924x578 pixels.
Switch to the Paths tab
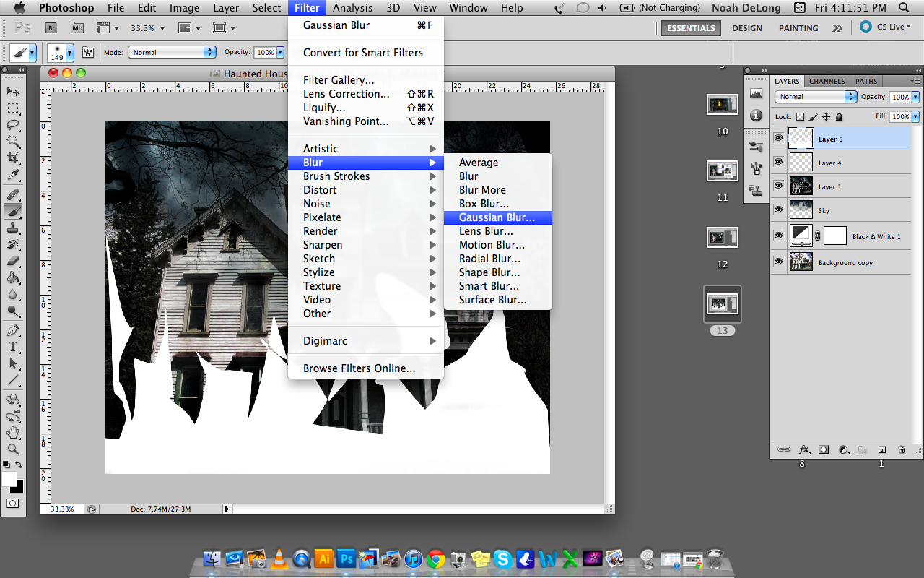tap(866, 81)
